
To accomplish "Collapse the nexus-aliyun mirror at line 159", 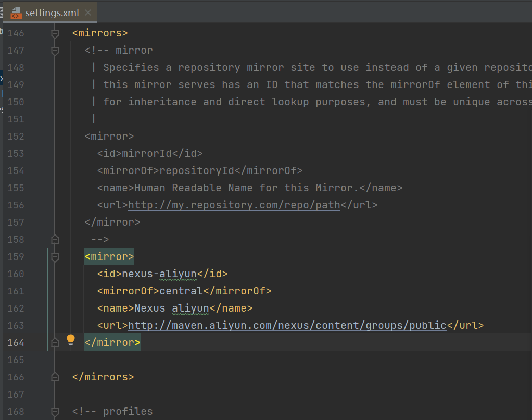I will pyautogui.click(x=55, y=257).
